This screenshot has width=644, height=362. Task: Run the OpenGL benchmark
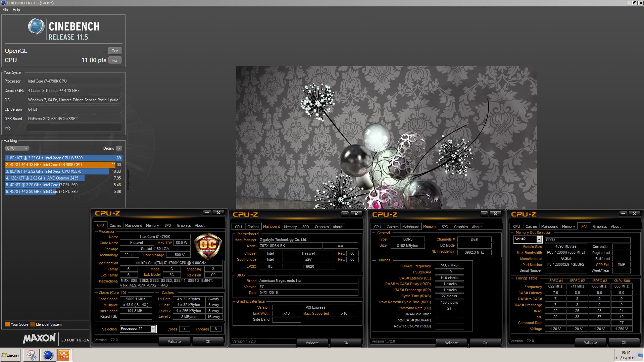point(115,51)
